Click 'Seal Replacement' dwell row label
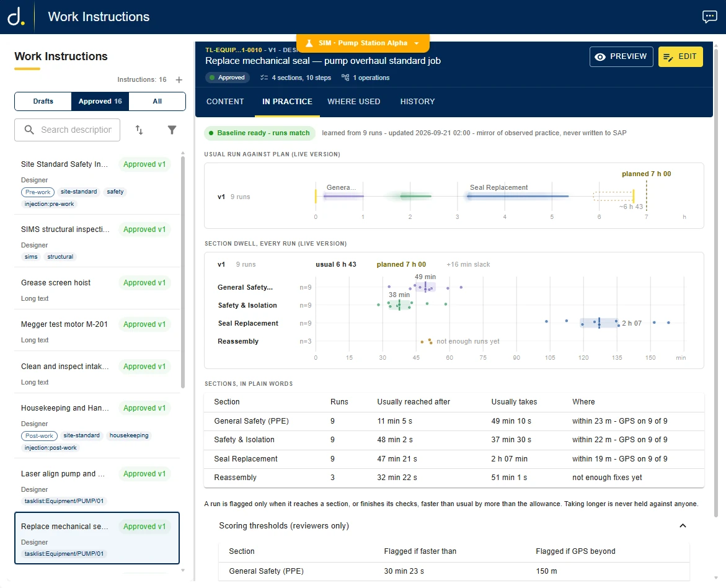726x588 pixels. (248, 323)
